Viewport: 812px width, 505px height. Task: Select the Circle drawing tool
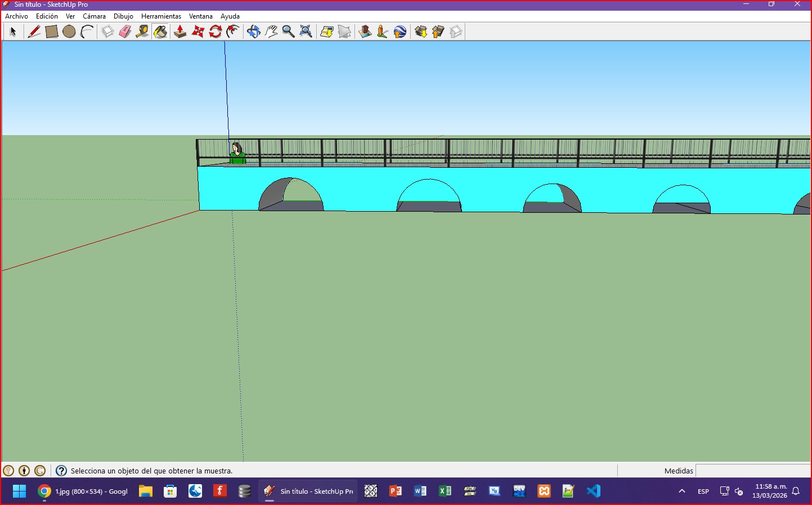69,32
